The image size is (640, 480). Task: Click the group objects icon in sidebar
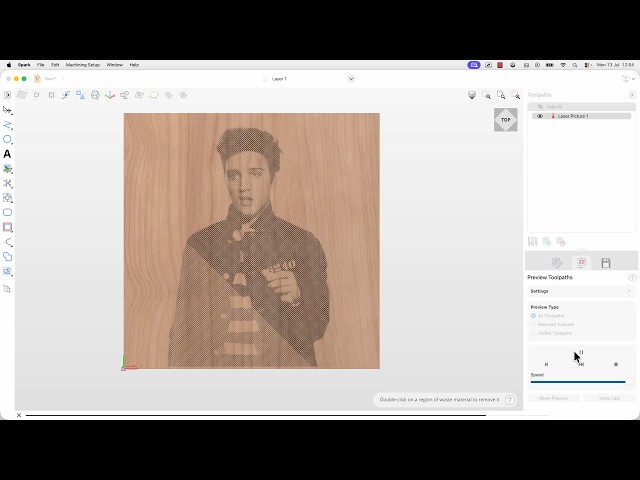tap(7, 271)
